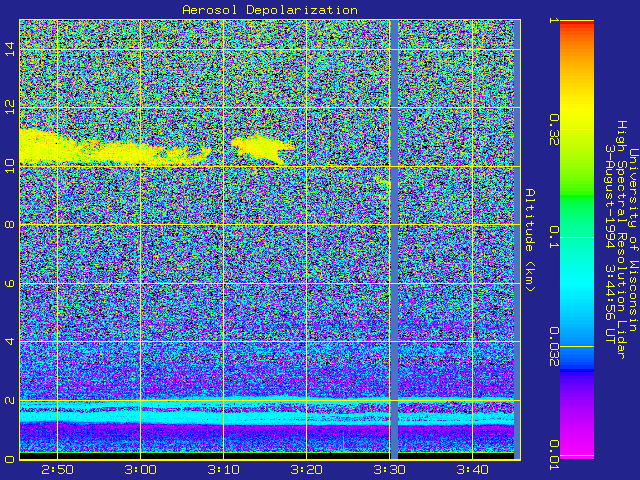Click the gray data gap column after 3:30
Image resolution: width=640 pixels, height=480 pixels.
pyautogui.click(x=394, y=240)
